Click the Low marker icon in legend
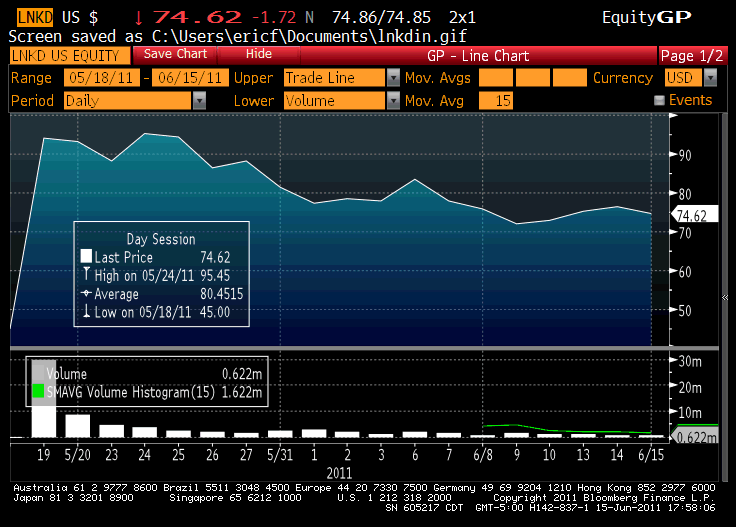The width and height of the screenshot is (736, 527). [x=86, y=311]
